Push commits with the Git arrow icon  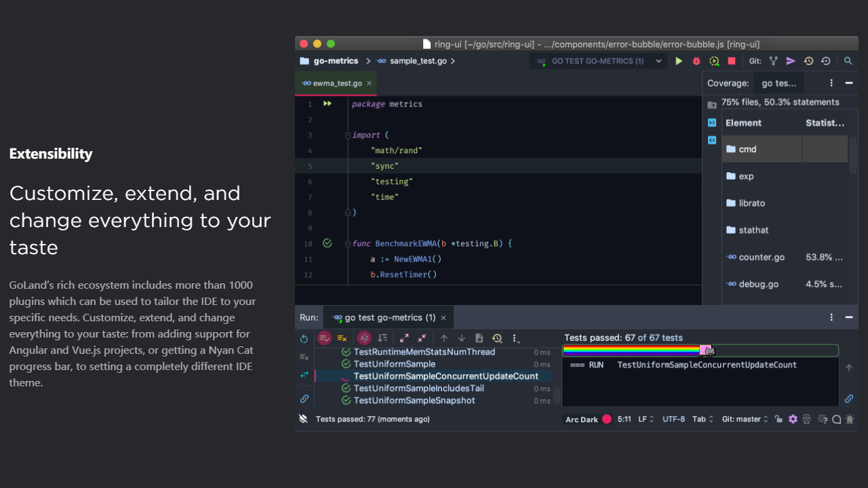[x=791, y=61]
